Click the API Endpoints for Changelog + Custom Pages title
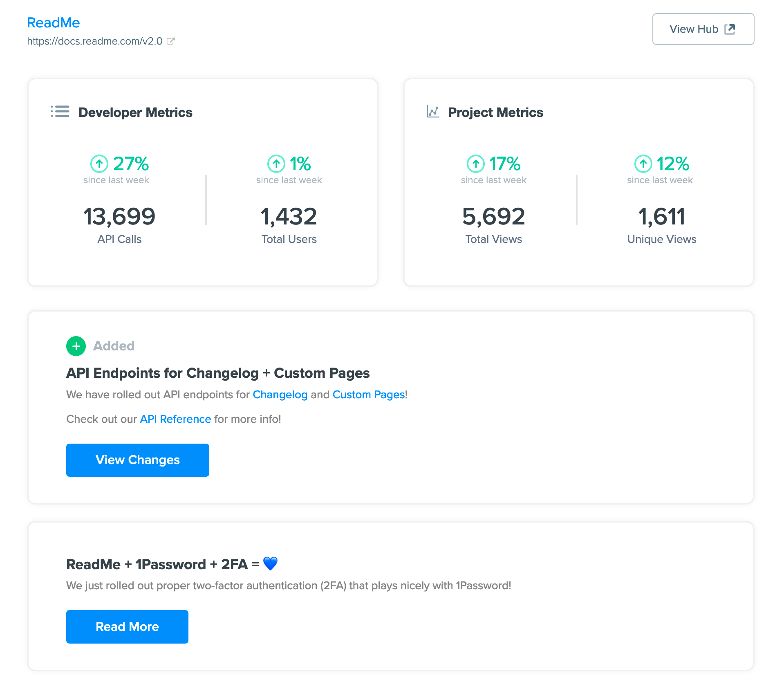This screenshot has height=682, width=784. (x=218, y=373)
